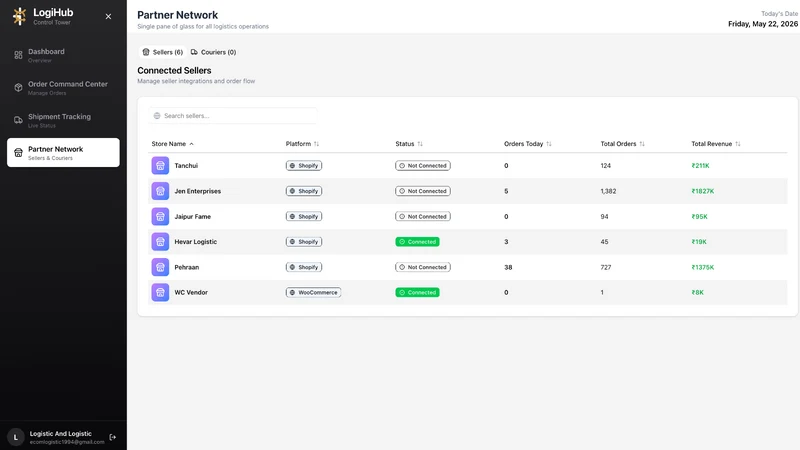Click the Pehraan store name
This screenshot has height=450, width=800.
[x=187, y=267]
